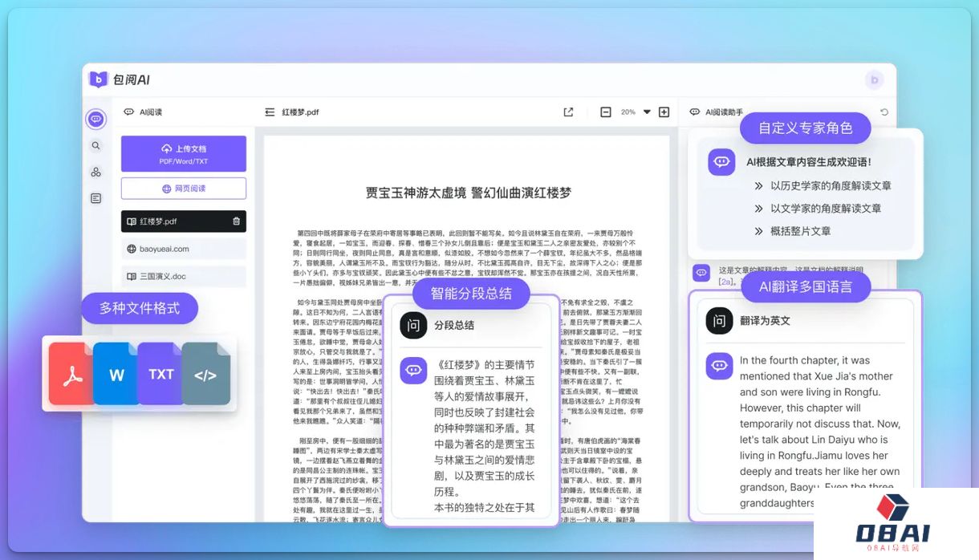Viewport: 979px width, 560px height.
Task: Choose 概括整片文章 suggestion
Action: pyautogui.click(x=801, y=231)
